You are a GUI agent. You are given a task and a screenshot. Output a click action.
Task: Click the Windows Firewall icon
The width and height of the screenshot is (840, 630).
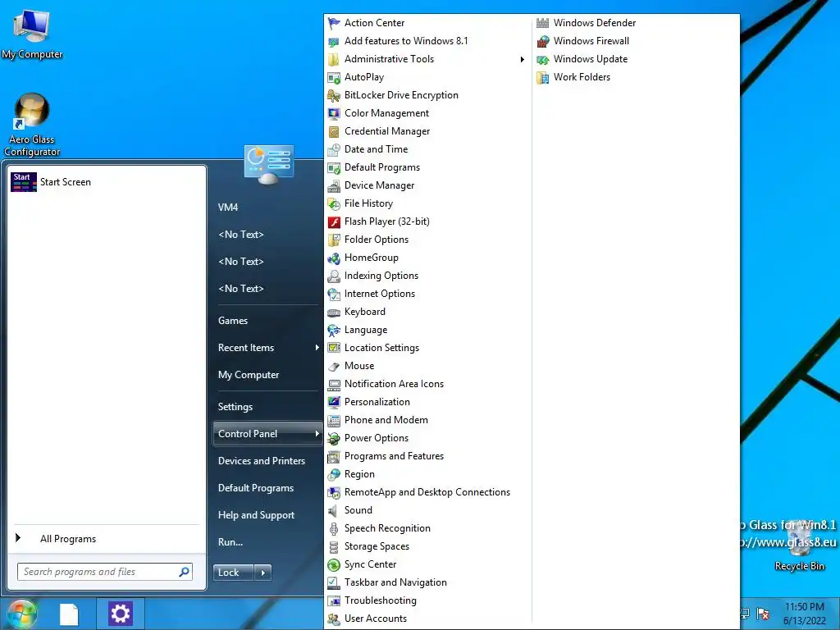point(543,41)
